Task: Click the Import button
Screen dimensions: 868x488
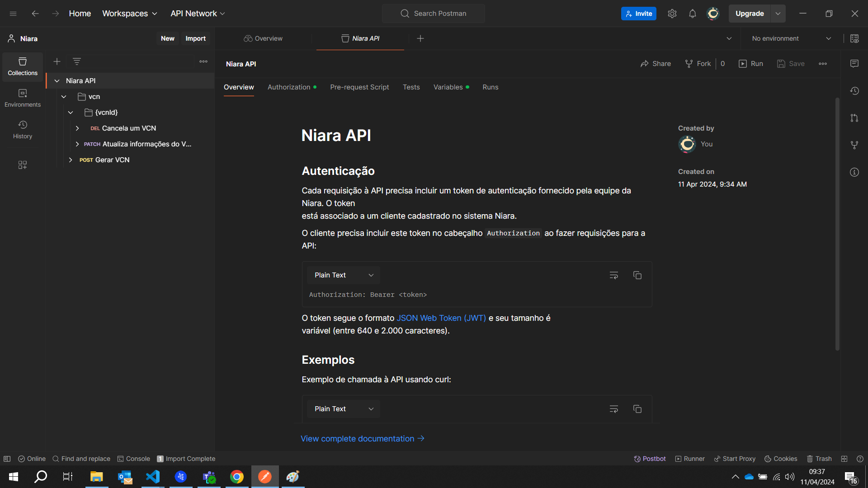Action: (x=195, y=38)
